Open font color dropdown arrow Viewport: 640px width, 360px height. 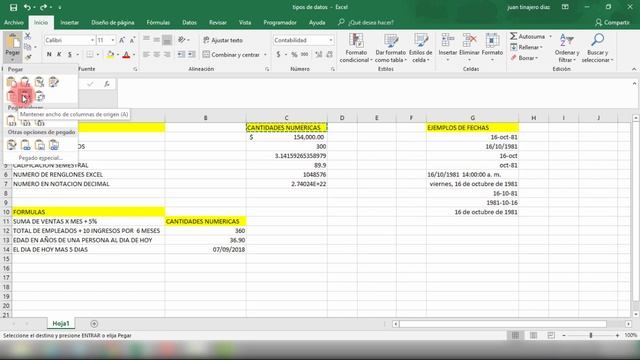pyautogui.click(x=134, y=54)
